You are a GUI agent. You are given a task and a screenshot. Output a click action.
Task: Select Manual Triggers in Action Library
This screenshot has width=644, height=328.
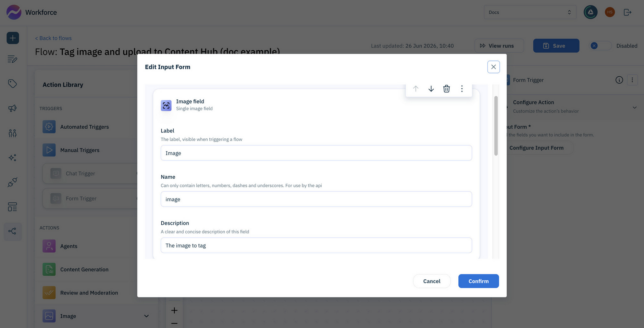tap(80, 150)
